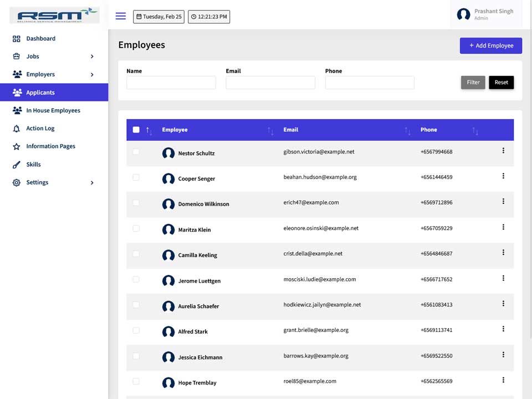Viewport: 532px width, 399px height.
Task: Click Hope Tremblay's avatar icon
Action: coord(168,383)
